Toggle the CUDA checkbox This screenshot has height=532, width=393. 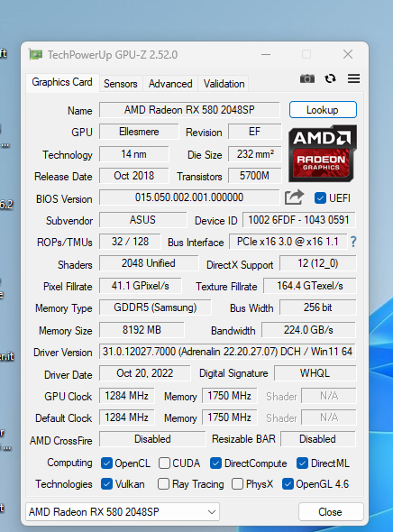tap(164, 463)
